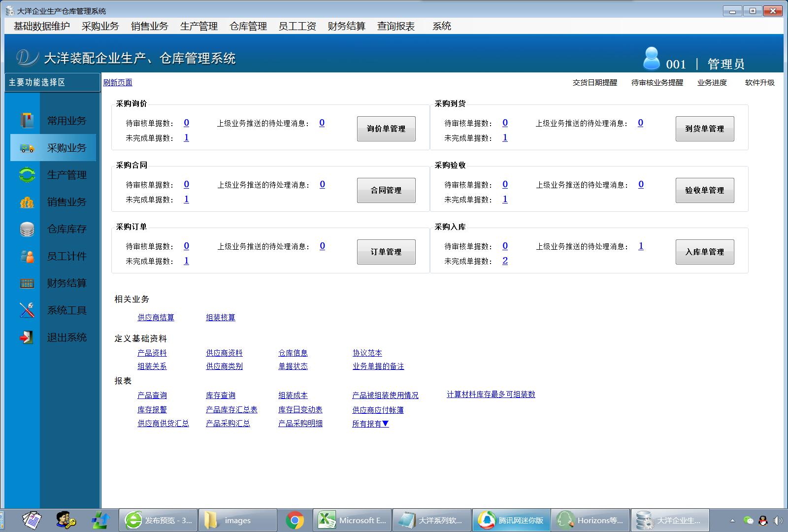Click the 刷新页面 link

118,82
